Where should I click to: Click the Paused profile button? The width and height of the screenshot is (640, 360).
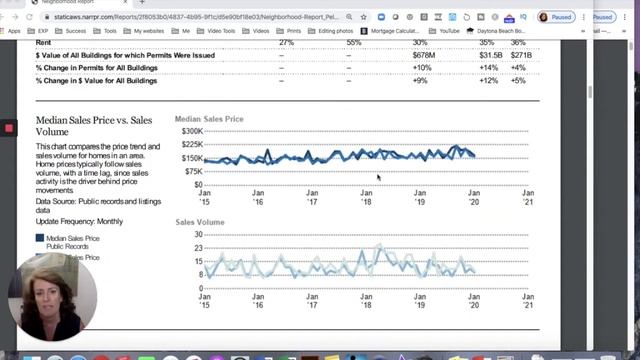click(556, 17)
